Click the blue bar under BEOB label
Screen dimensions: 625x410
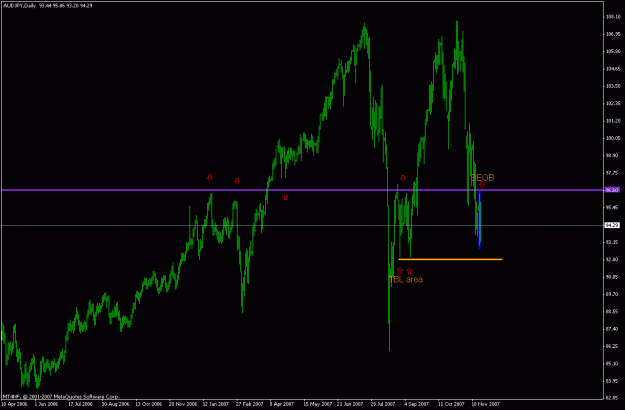(480, 220)
